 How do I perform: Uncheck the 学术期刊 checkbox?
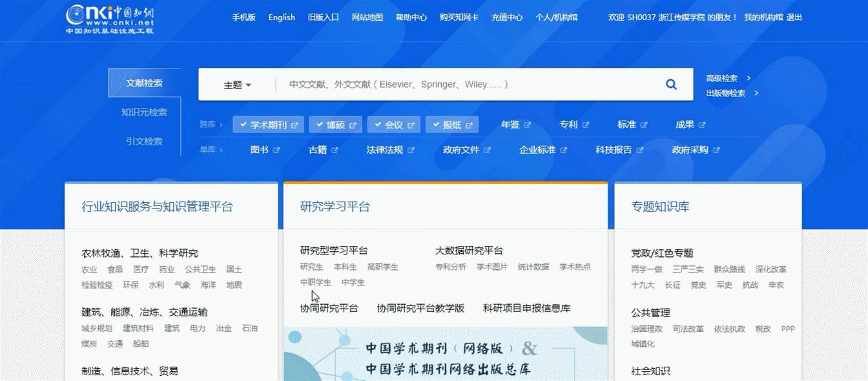click(x=243, y=124)
